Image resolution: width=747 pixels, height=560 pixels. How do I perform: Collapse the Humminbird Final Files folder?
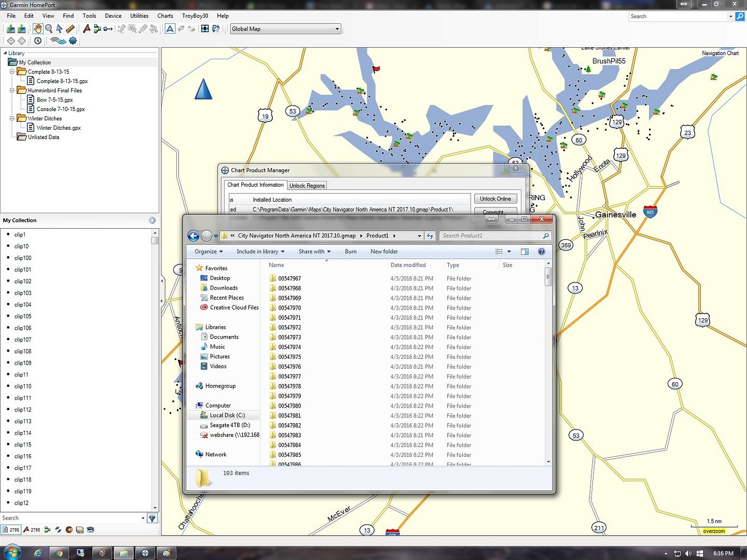(12, 91)
